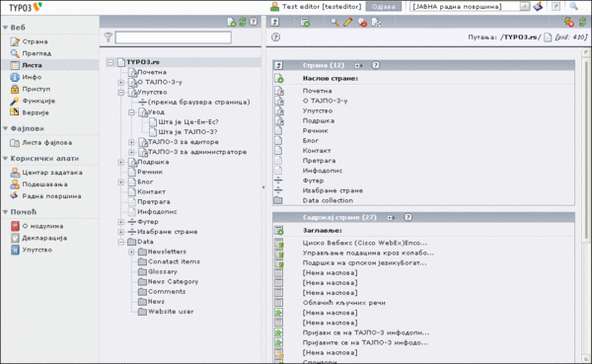Screen dimensions: 592x364
Task: Open page tree help icon
Action: click(254, 22)
